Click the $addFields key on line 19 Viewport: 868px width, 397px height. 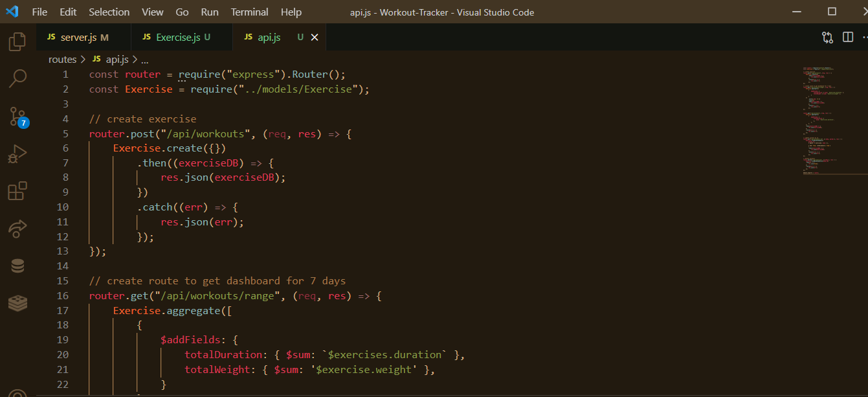(x=190, y=340)
